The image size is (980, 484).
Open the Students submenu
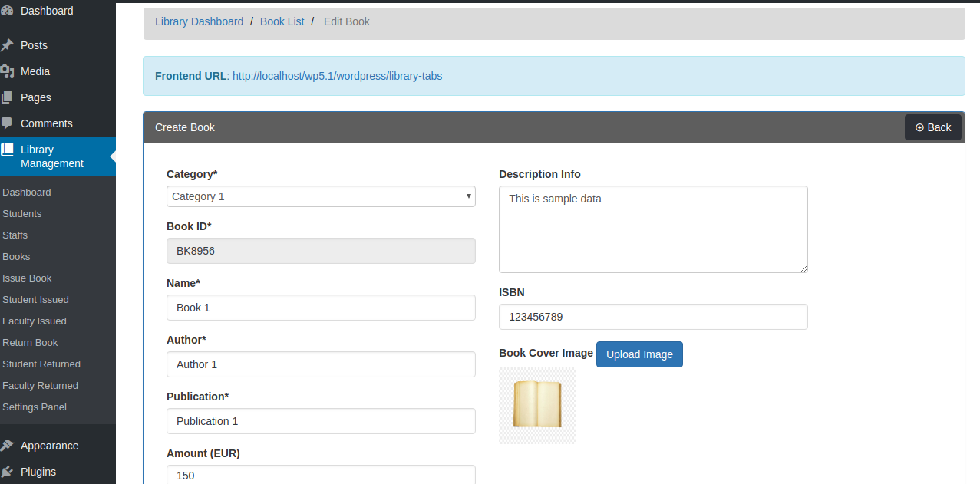pyautogui.click(x=22, y=214)
